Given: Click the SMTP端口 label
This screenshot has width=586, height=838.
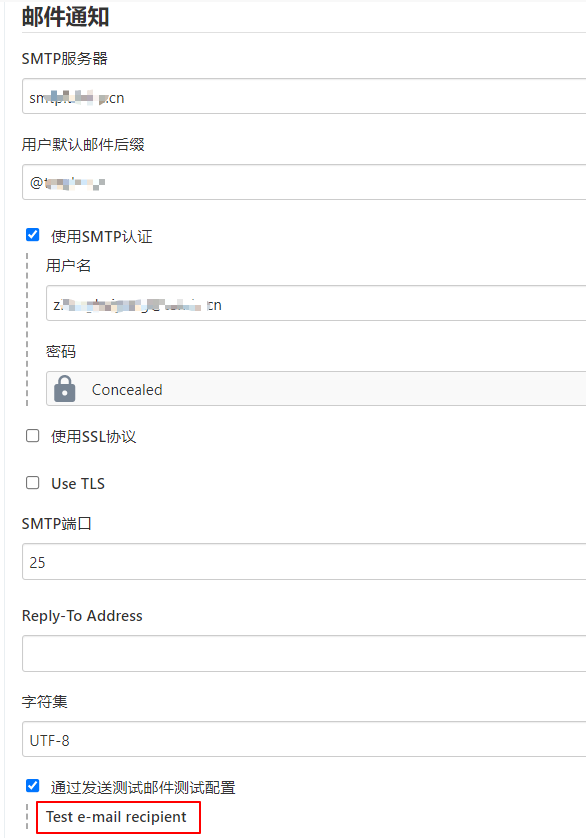Looking at the screenshot, I should click(57, 524).
